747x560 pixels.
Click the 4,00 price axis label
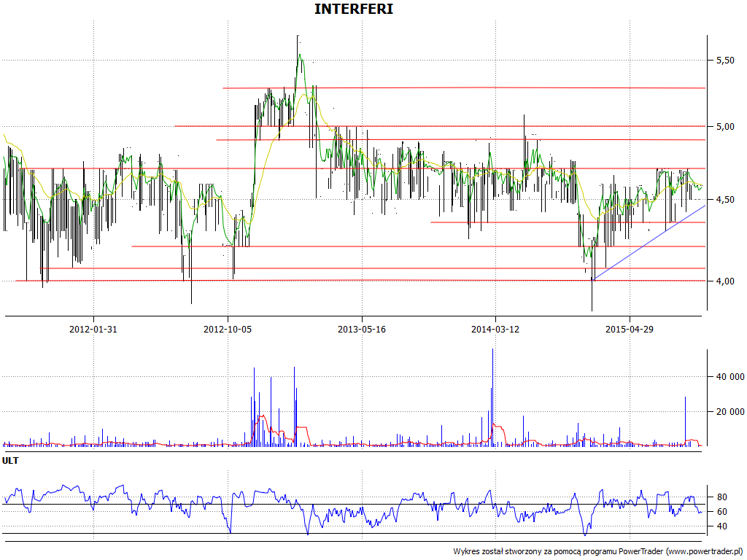point(725,281)
